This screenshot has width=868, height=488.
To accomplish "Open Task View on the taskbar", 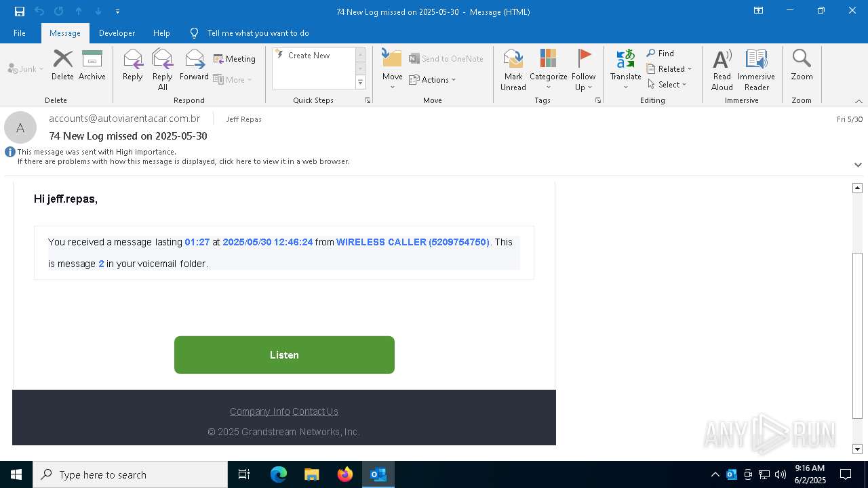I will (x=244, y=474).
